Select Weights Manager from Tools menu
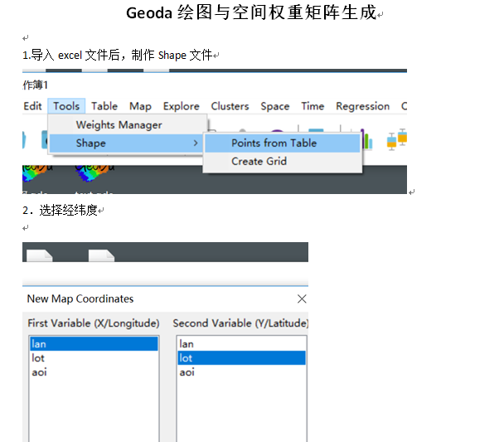 pos(119,125)
